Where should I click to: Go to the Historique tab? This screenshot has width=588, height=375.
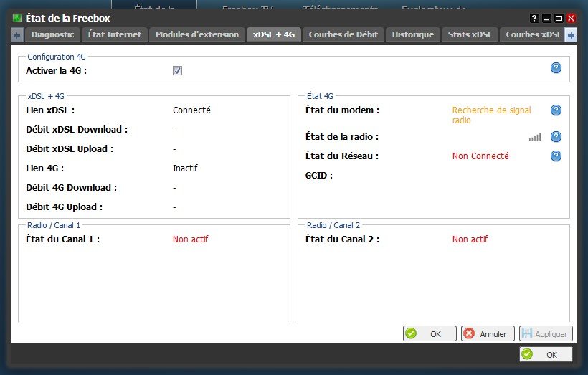tap(413, 34)
